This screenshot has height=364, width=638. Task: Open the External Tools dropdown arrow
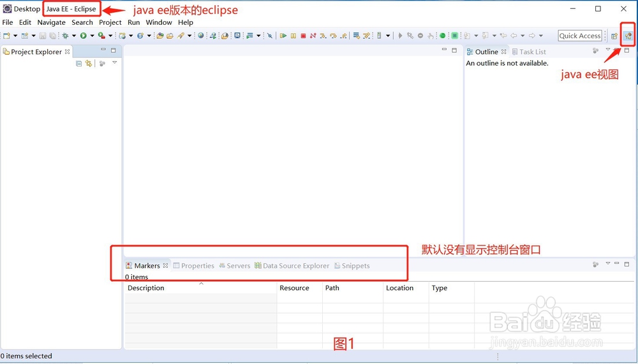click(x=110, y=36)
